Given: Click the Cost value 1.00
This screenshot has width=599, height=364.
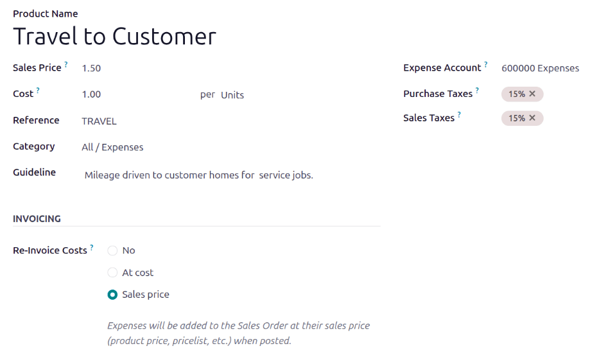Looking at the screenshot, I should 91,94.
